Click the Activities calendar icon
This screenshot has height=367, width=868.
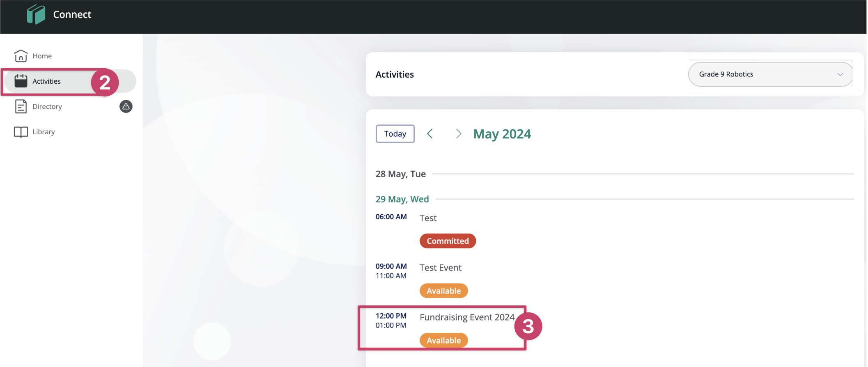(x=21, y=81)
